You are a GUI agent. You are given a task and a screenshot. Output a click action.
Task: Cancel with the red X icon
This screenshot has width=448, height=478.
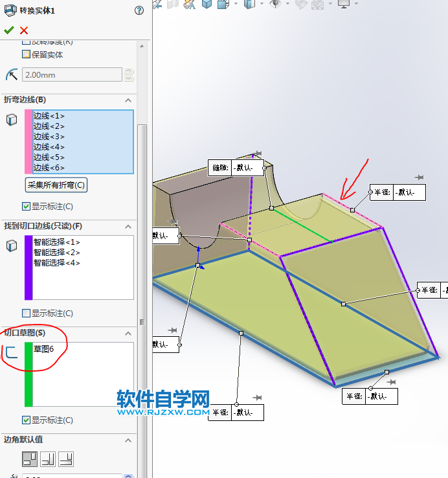(24, 30)
